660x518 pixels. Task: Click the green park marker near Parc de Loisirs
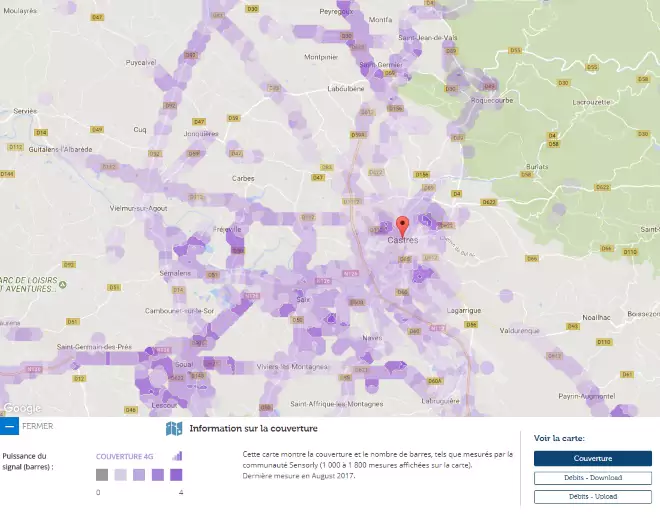61,283
